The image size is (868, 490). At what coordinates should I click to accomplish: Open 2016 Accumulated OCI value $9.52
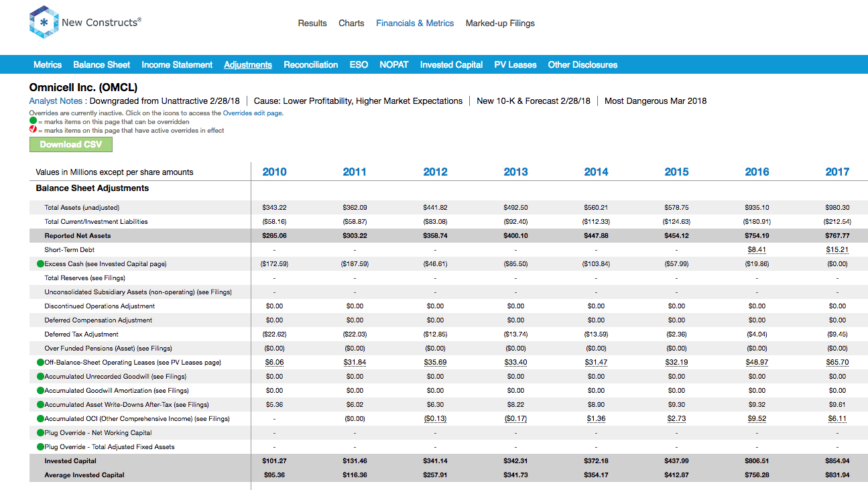click(x=757, y=419)
